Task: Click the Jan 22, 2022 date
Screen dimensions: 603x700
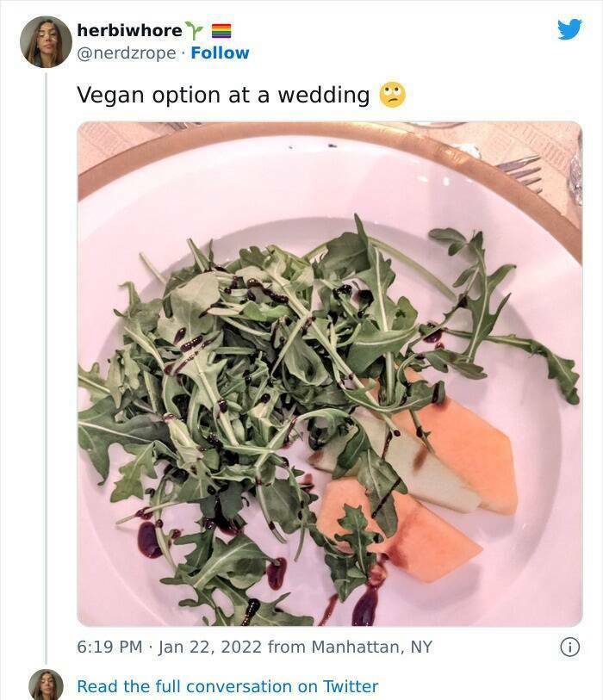Action: pos(210,647)
